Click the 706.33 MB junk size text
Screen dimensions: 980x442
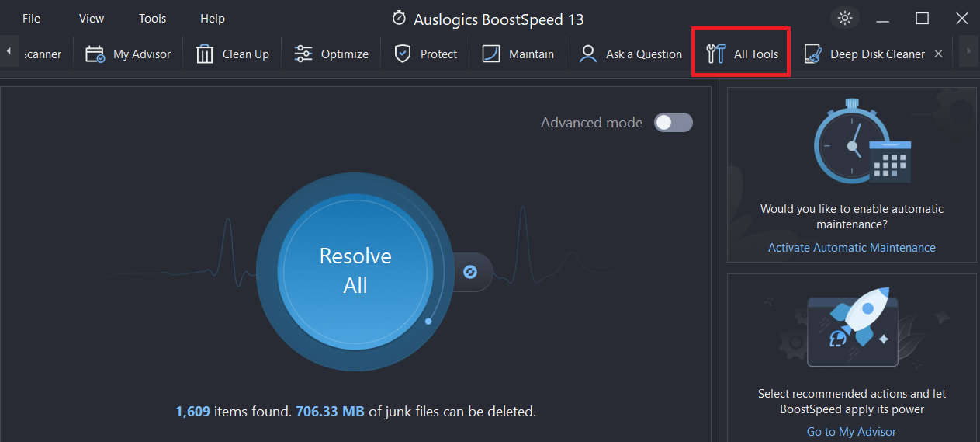tap(330, 411)
